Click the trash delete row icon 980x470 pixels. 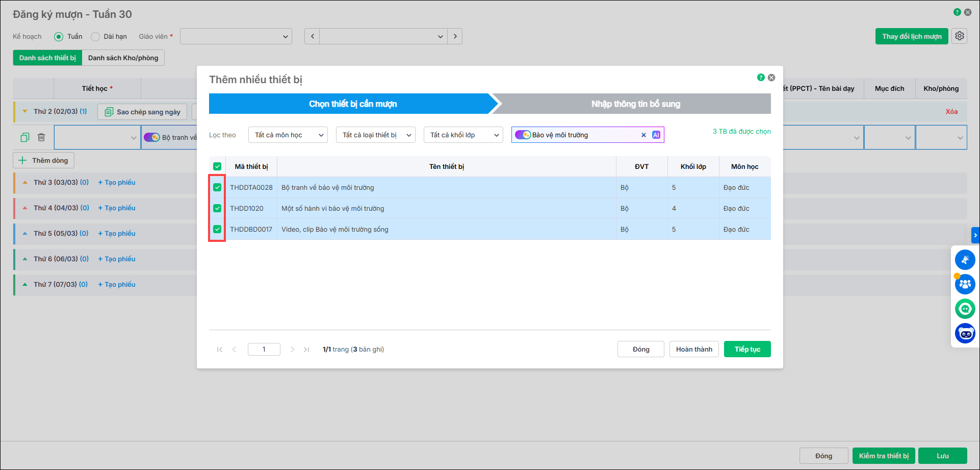(x=41, y=137)
